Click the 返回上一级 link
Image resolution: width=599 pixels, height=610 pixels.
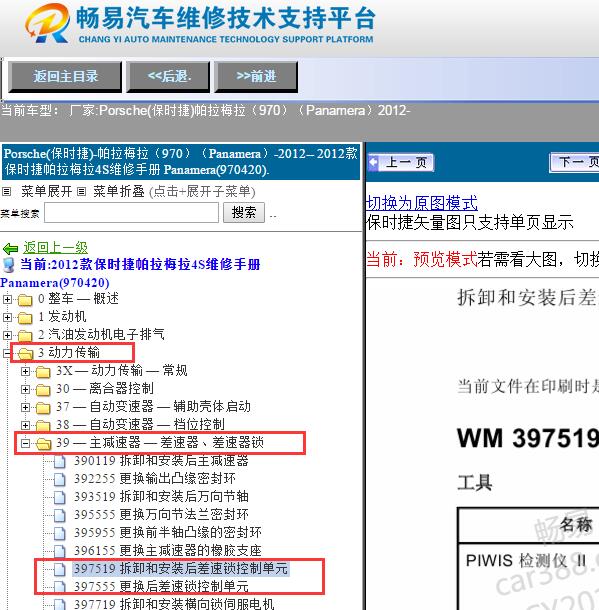55,247
